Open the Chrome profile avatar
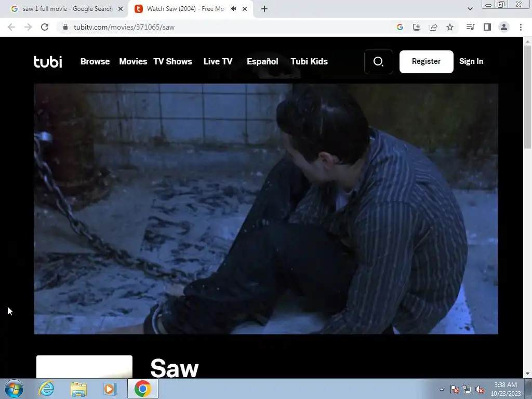 [x=504, y=27]
